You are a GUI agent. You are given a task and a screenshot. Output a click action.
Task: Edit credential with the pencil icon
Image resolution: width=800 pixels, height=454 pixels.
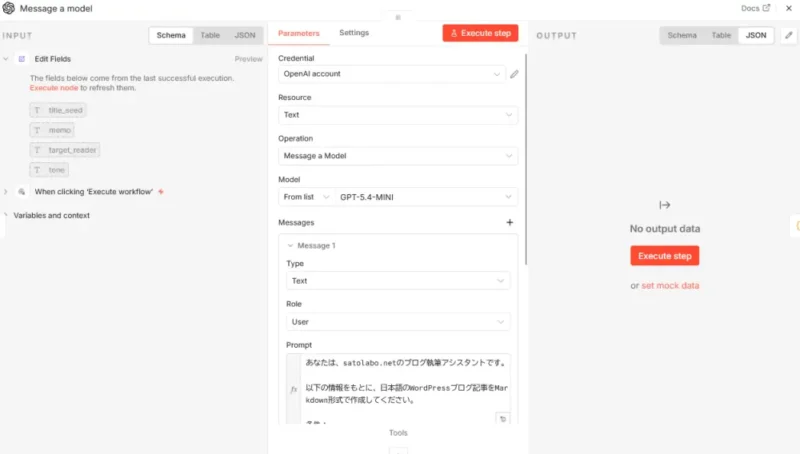[514, 74]
